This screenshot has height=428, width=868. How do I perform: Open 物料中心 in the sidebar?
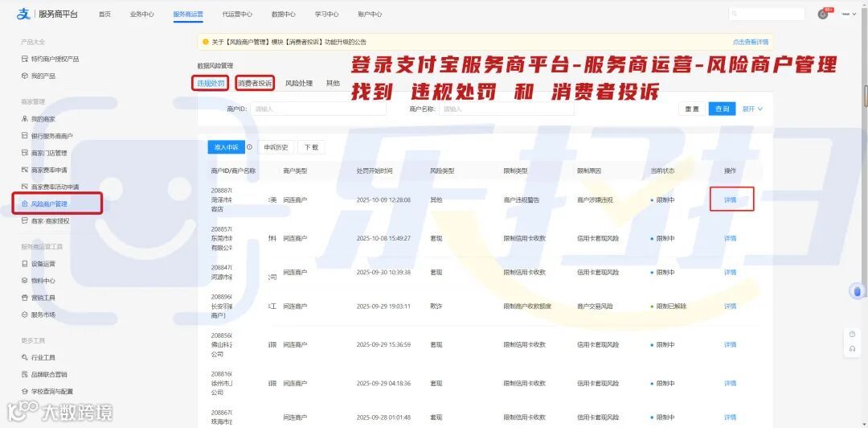coord(43,281)
